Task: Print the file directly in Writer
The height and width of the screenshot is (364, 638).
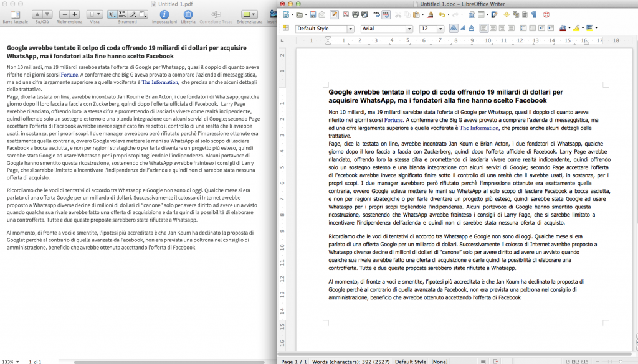Action: 356,15
